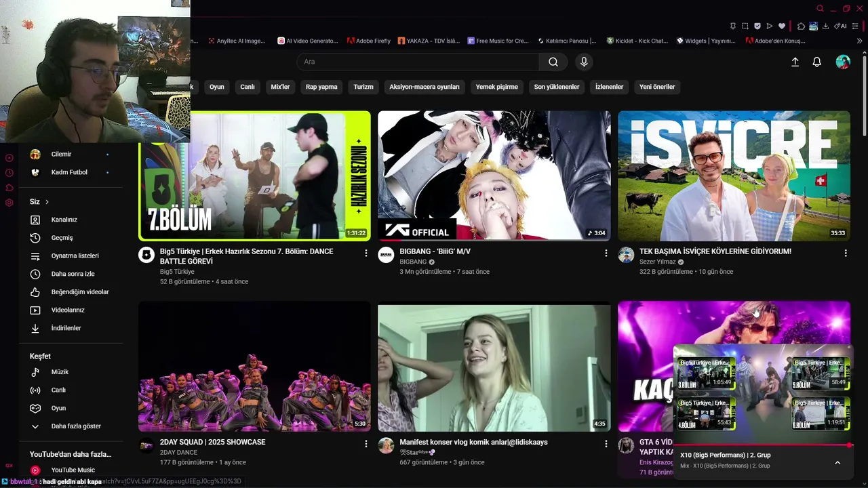
Task: Open 6.BÖLÜM suggested video in mini player
Action: (821, 413)
